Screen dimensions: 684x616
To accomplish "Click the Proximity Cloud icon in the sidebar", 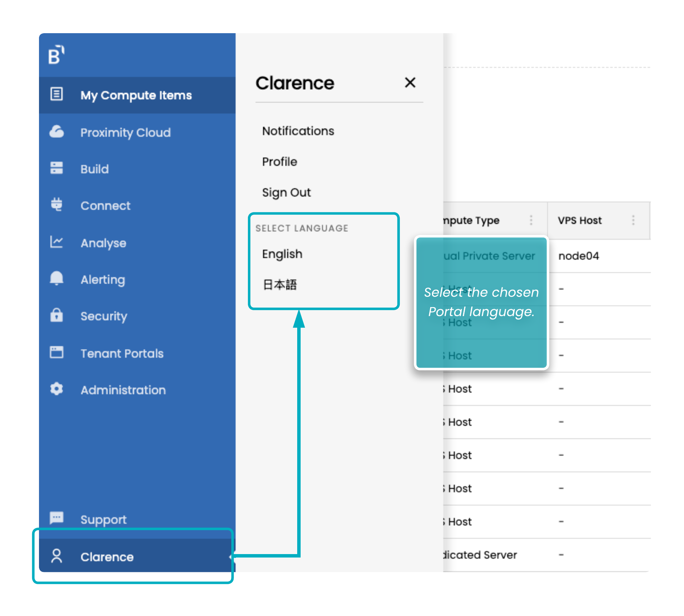I will (x=57, y=132).
